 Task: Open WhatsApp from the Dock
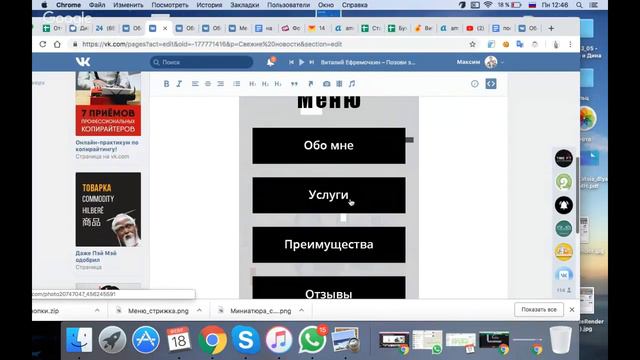pos(312,340)
